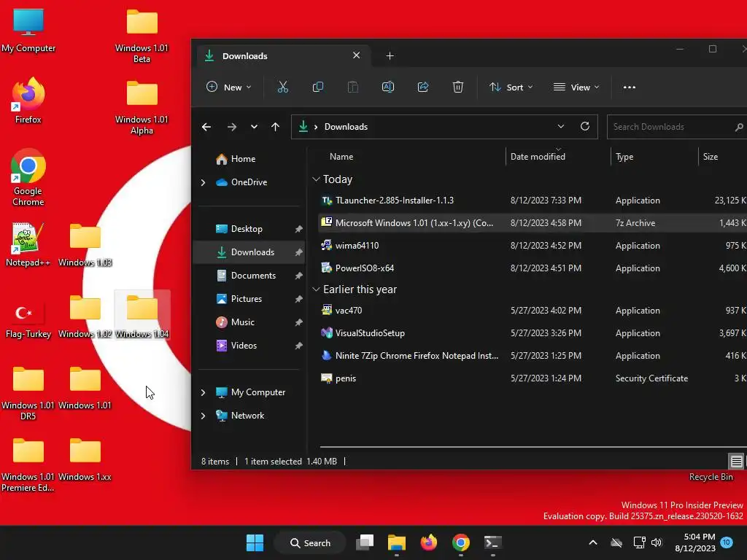
Task: Select My Computer desktop icon
Action: [28, 31]
